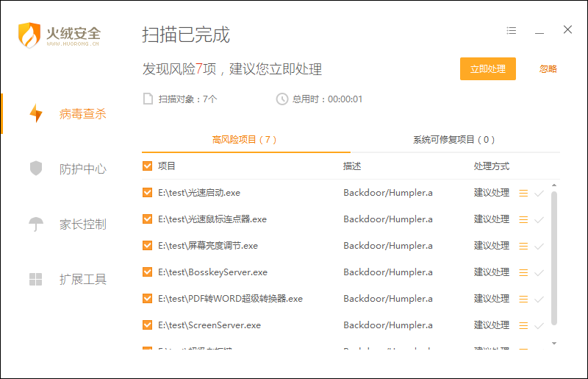Click the 忽略 ignore link
Screen dimensions: 588x379
(x=548, y=69)
